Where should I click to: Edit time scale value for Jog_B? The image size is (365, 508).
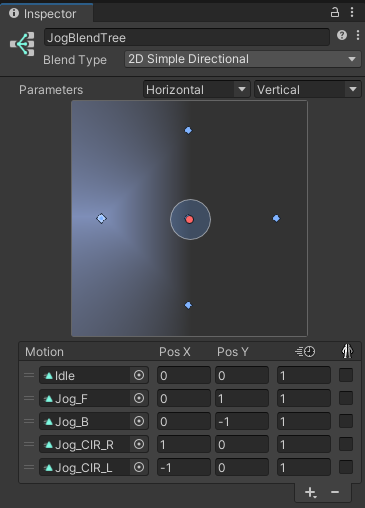304,421
